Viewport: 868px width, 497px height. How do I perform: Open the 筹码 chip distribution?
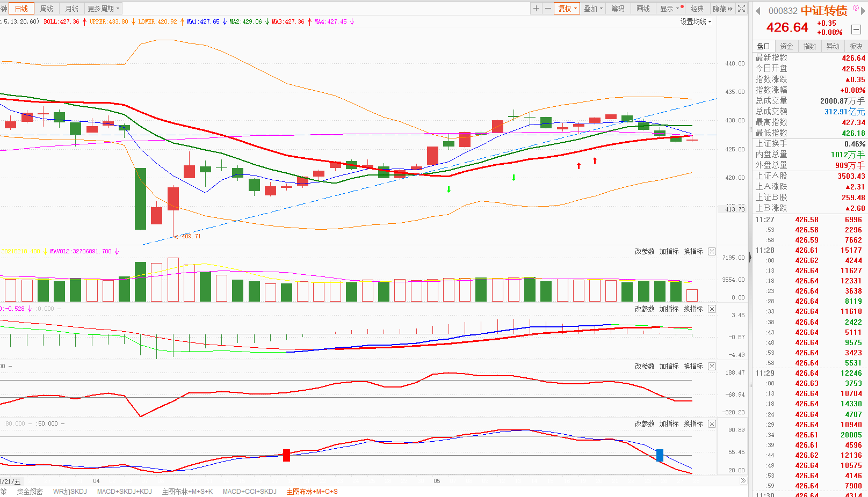pyautogui.click(x=618, y=9)
